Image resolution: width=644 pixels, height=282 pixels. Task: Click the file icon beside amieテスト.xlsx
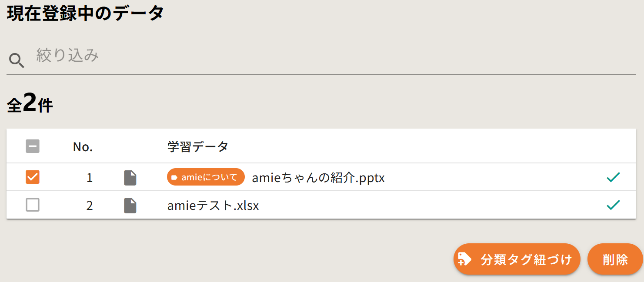click(x=130, y=206)
